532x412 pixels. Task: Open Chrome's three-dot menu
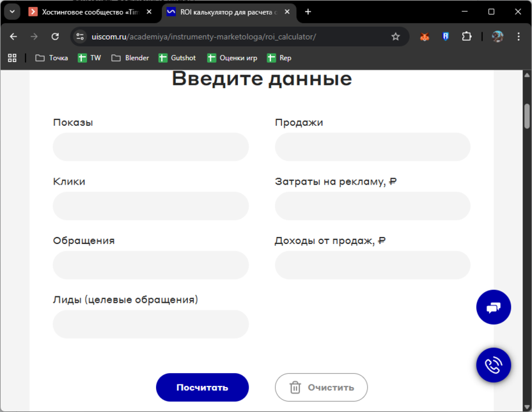[519, 36]
